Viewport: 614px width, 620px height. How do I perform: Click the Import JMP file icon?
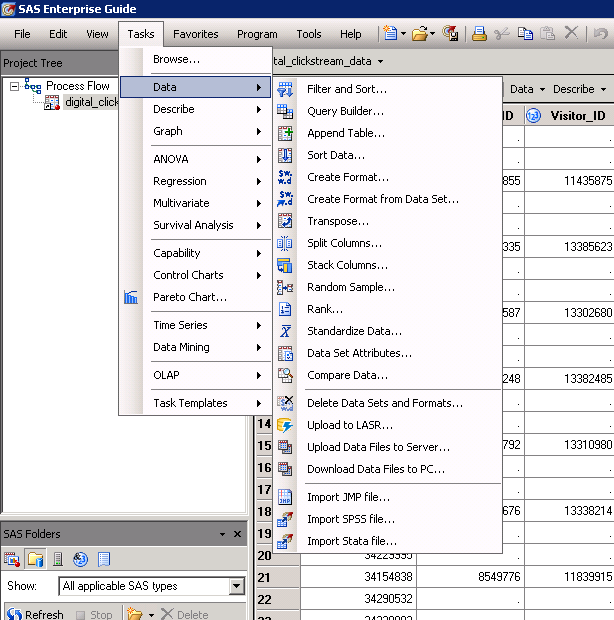click(285, 497)
